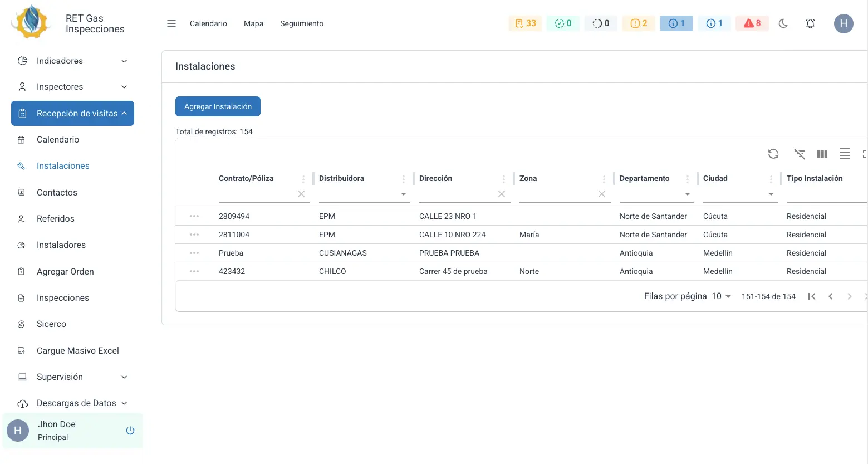This screenshot has width=868, height=464.
Task: Open Contrato/Póliza column options menu
Action: pos(303,179)
